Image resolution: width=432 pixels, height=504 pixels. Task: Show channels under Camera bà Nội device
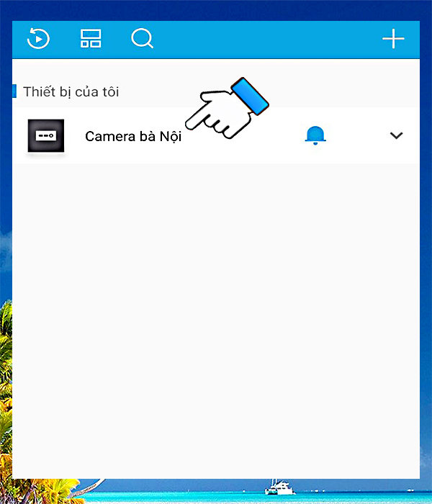396,135
